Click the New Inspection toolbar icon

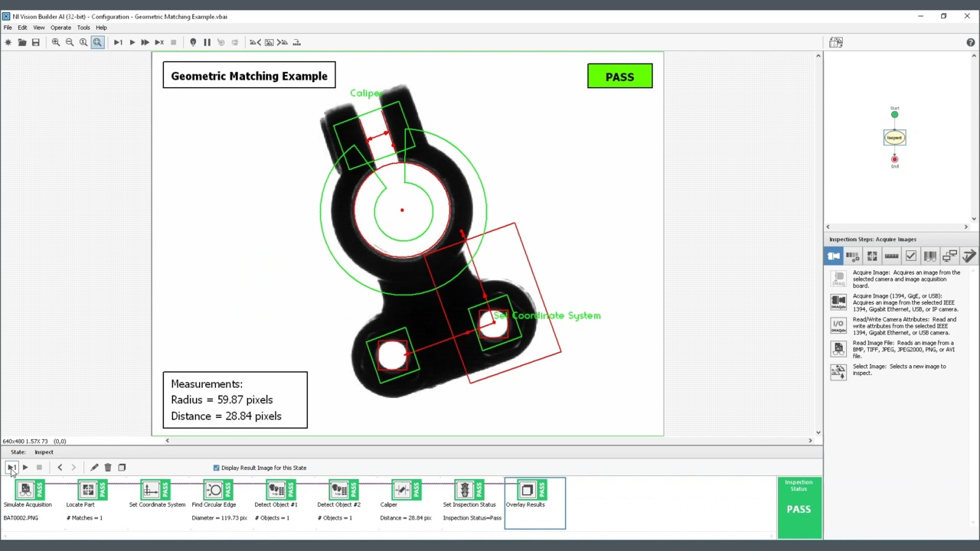[x=8, y=42]
